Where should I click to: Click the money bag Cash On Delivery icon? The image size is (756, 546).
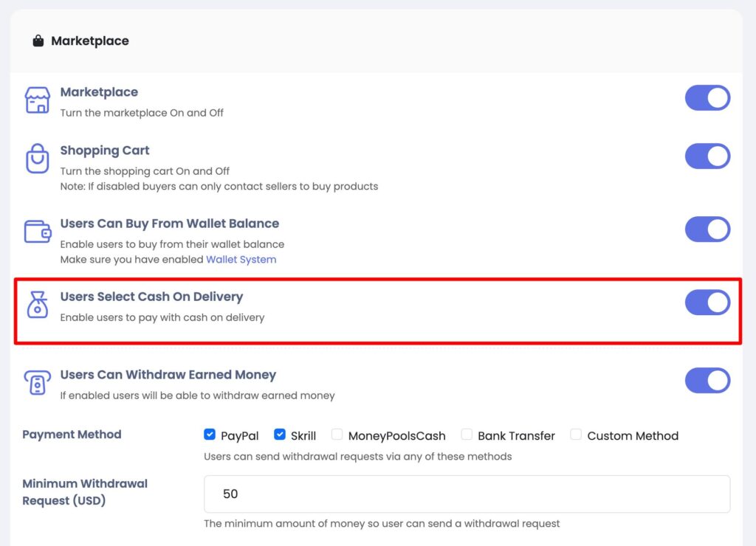coord(37,305)
